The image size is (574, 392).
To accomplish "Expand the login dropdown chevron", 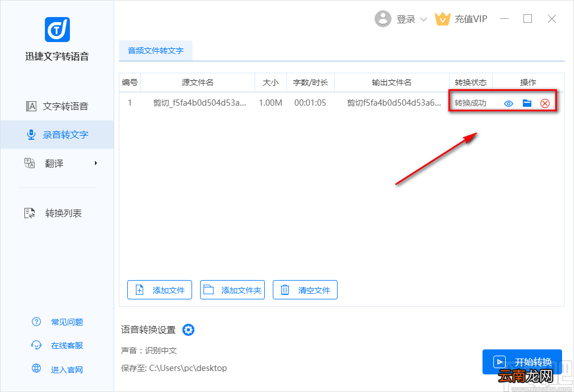I will (423, 19).
